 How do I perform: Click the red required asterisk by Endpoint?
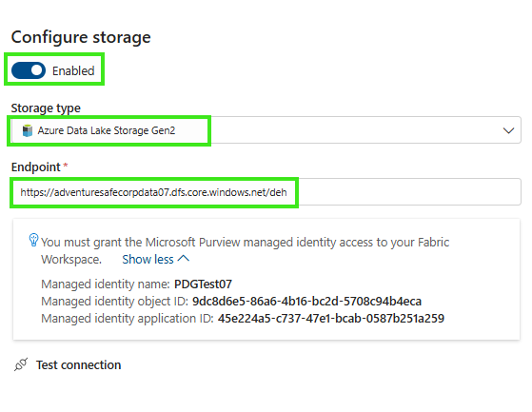pos(66,166)
